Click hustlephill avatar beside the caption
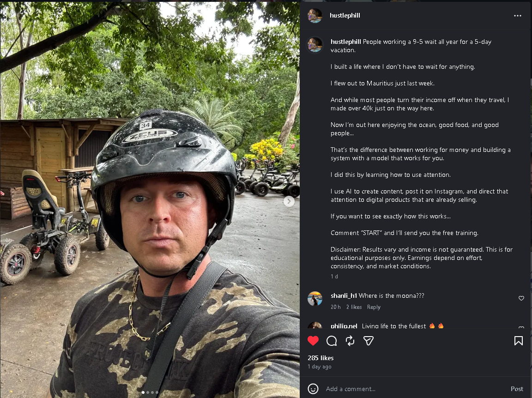This screenshot has height=398, width=532. click(315, 45)
